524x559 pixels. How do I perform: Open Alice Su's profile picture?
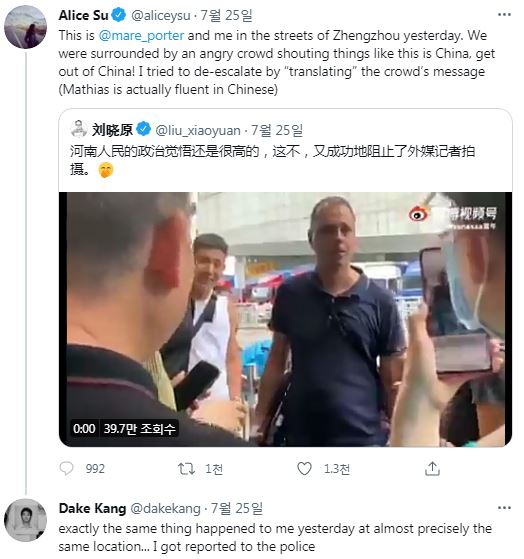pyautogui.click(x=25, y=27)
